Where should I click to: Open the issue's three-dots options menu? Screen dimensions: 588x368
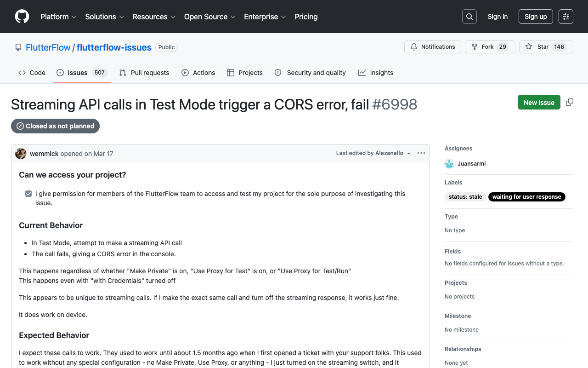[x=421, y=153]
